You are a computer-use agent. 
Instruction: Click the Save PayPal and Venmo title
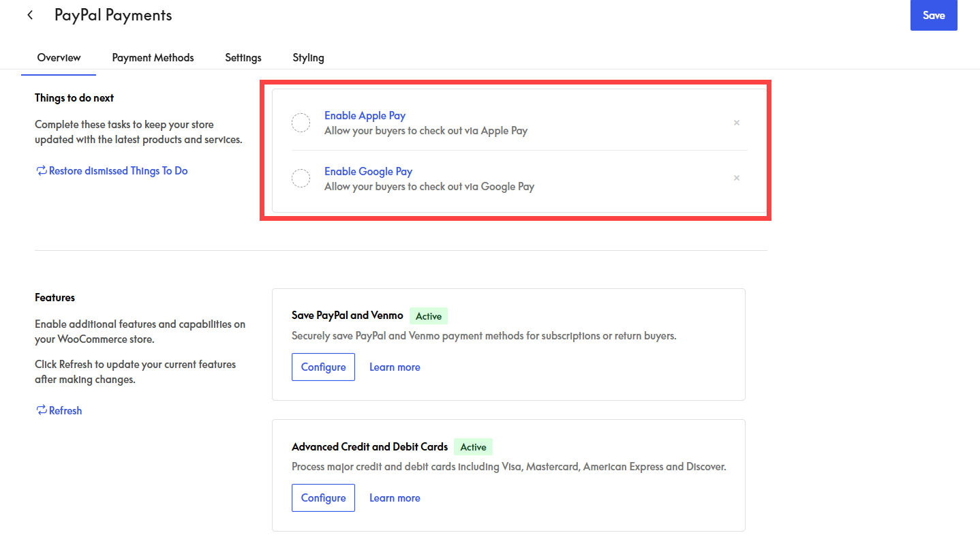coord(348,316)
